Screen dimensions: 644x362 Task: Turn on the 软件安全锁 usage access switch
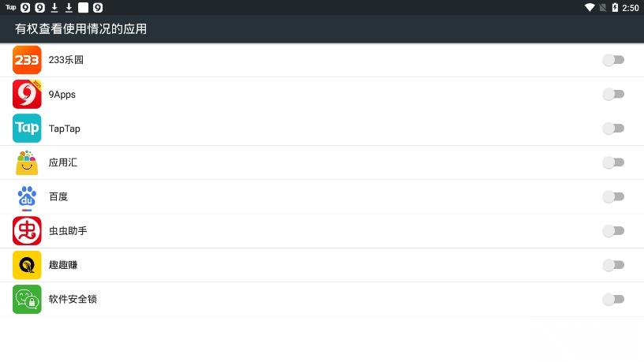[x=613, y=299]
